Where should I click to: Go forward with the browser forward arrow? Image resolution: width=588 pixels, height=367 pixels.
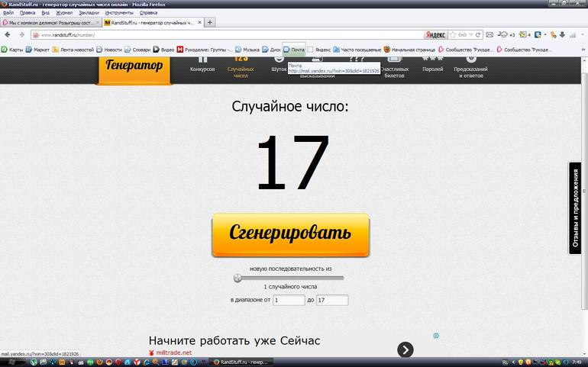point(21,35)
